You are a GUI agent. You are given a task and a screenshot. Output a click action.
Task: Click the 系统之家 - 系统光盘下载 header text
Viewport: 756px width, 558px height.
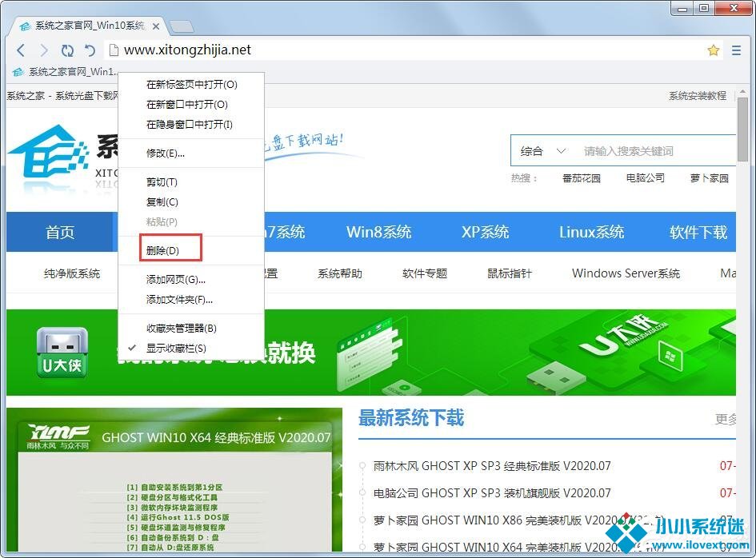click(x=62, y=96)
